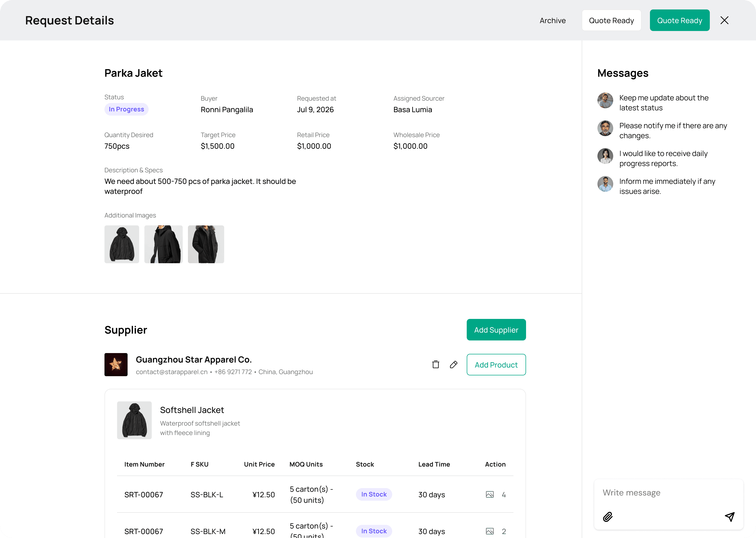Click the Add Supplier button
756x538 pixels.
(x=496, y=330)
